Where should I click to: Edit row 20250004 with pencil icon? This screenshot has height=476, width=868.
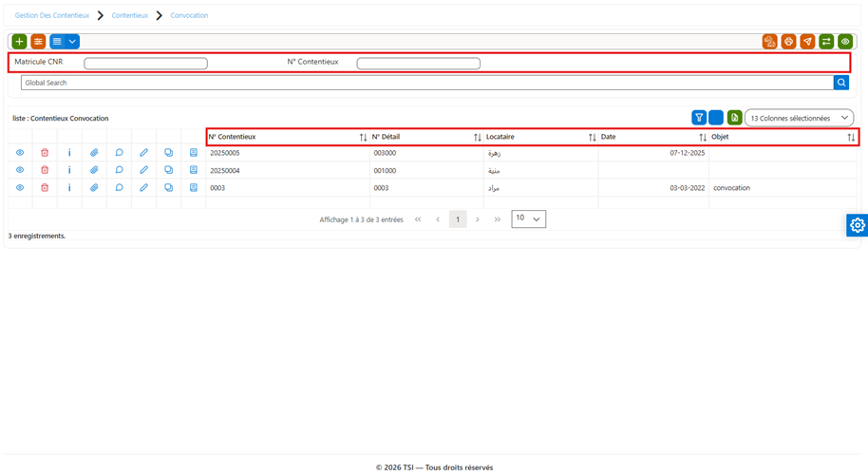click(x=144, y=170)
